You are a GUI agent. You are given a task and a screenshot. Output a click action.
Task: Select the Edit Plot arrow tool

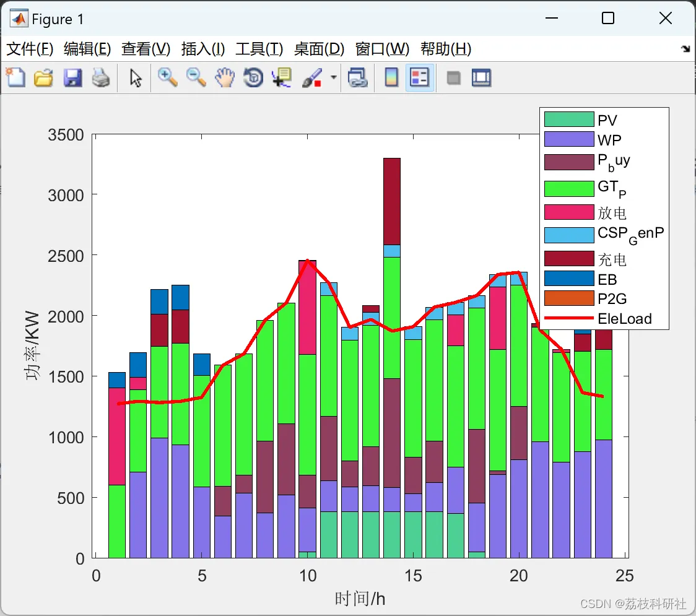[136, 77]
